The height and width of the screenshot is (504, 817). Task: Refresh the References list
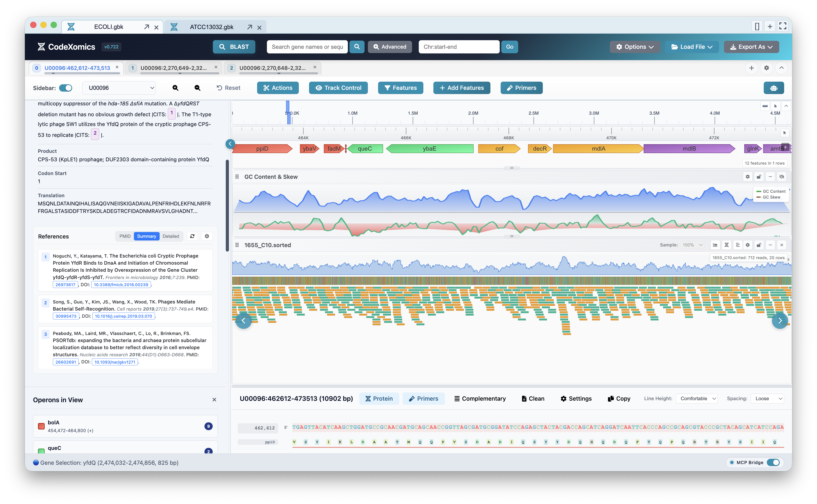pyautogui.click(x=192, y=236)
